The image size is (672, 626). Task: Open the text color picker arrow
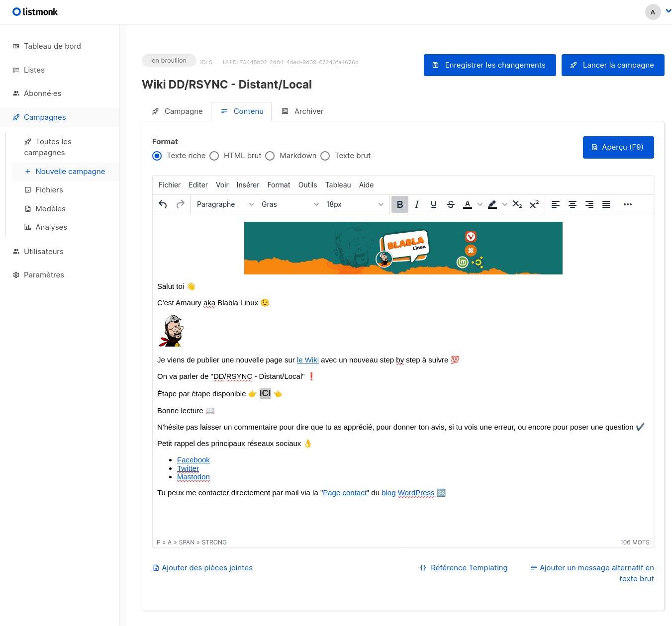tap(480, 204)
